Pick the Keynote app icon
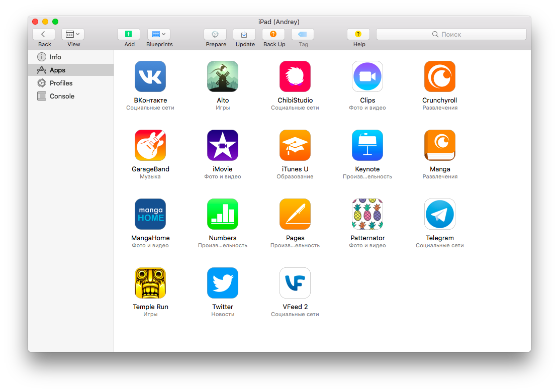This screenshot has width=559, height=392. point(367,145)
